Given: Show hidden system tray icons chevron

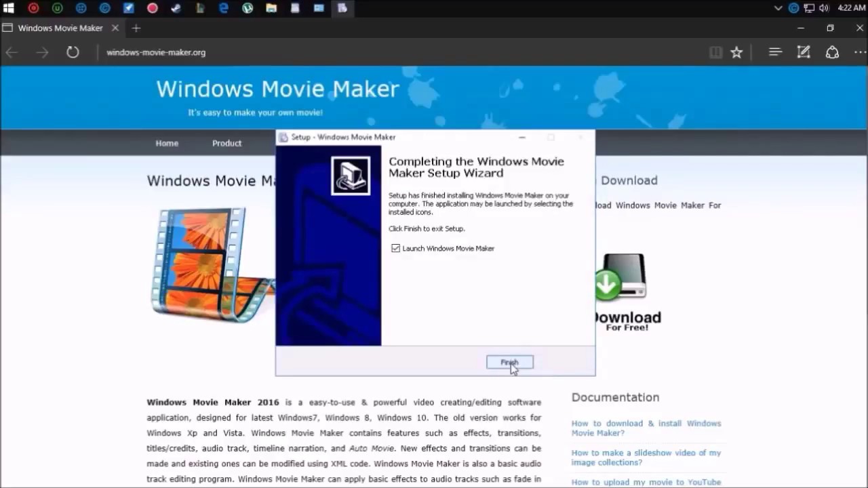Looking at the screenshot, I should click(x=778, y=8).
